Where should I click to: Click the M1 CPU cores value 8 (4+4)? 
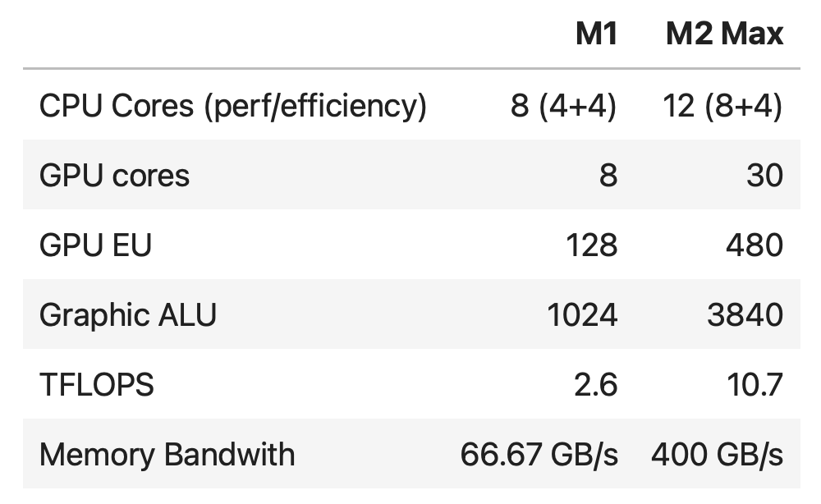pos(563,106)
